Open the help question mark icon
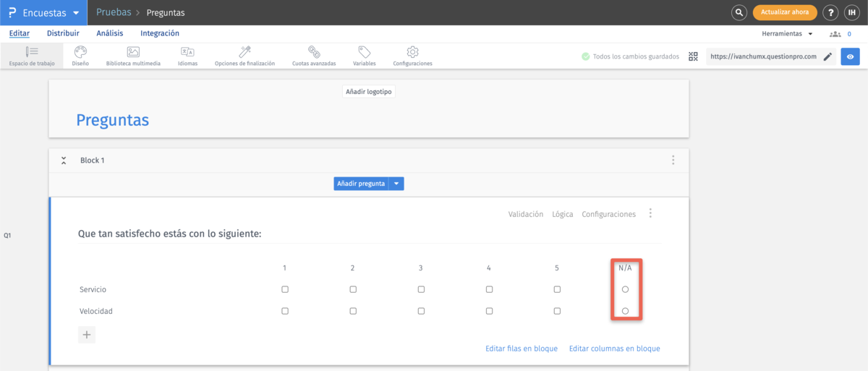The width and height of the screenshot is (868, 371). (x=831, y=12)
